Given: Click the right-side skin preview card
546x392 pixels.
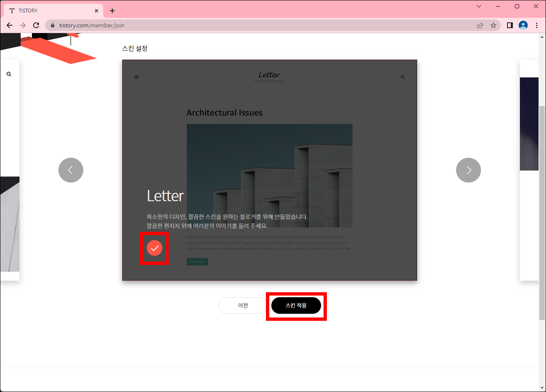Looking at the screenshot, I should click(x=529, y=170).
